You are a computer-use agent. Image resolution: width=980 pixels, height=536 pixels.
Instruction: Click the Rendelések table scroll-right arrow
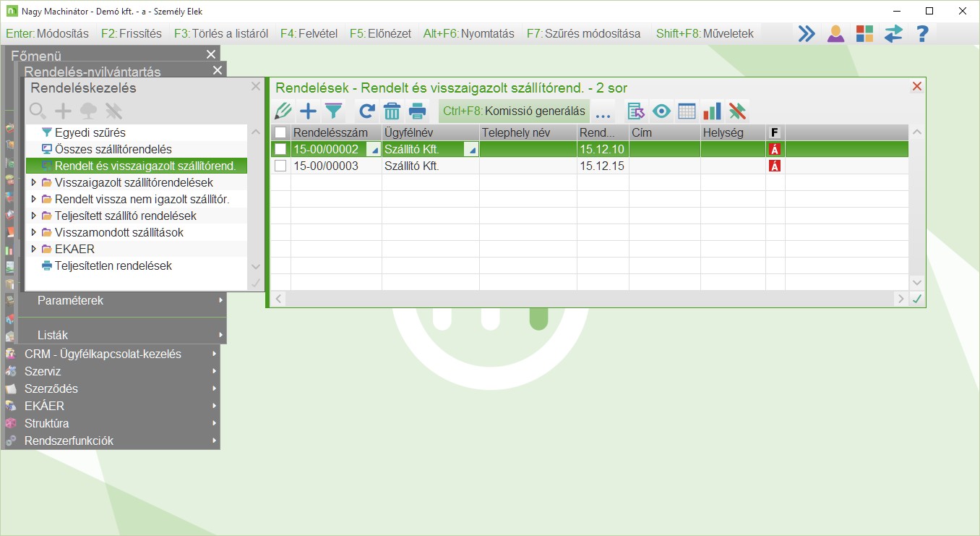901,299
